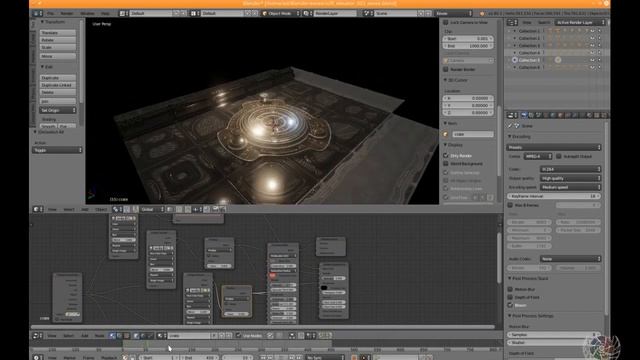Viewport: 640px width, 360px height.
Task: Adjust the Keyframe interval slider
Action: 554,196
